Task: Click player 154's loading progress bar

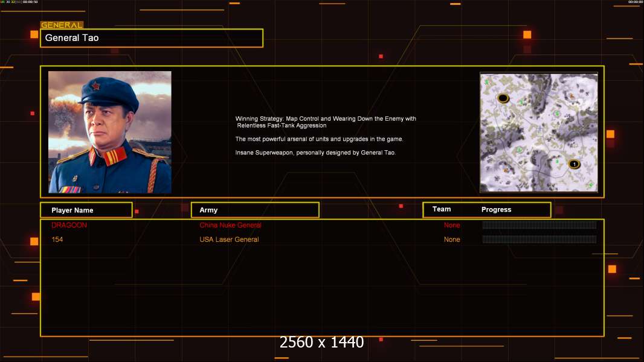Action: pos(539,239)
